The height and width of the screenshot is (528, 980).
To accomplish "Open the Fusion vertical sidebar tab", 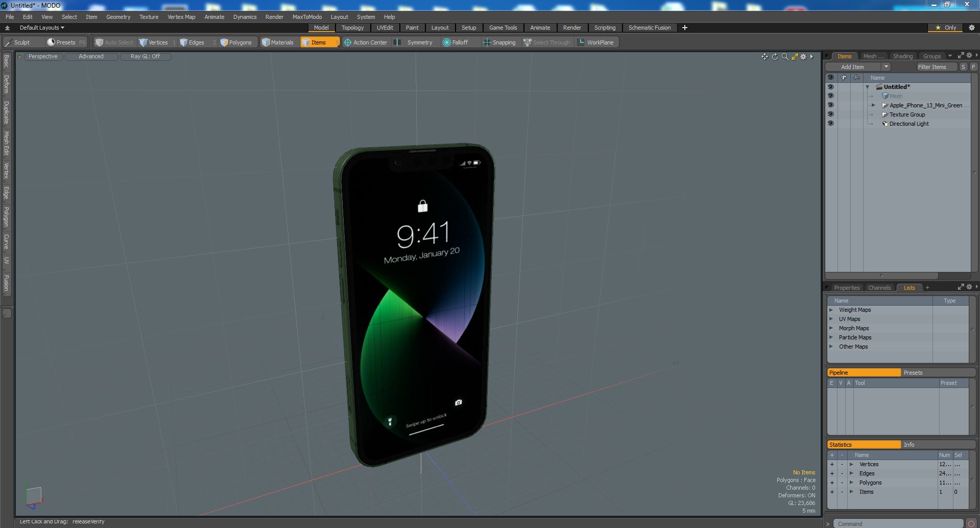I will [x=7, y=283].
